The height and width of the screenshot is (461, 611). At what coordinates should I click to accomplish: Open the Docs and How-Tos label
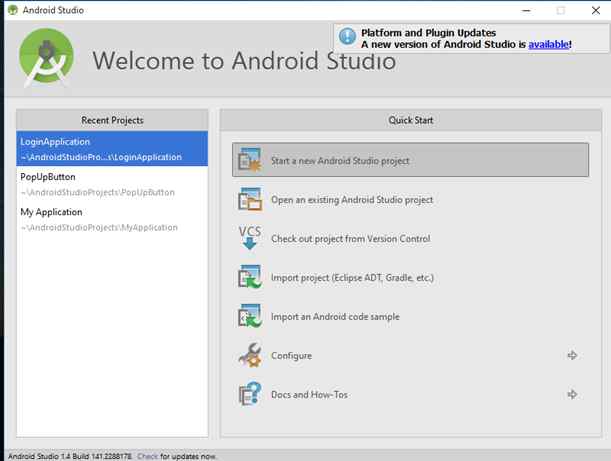[309, 394]
